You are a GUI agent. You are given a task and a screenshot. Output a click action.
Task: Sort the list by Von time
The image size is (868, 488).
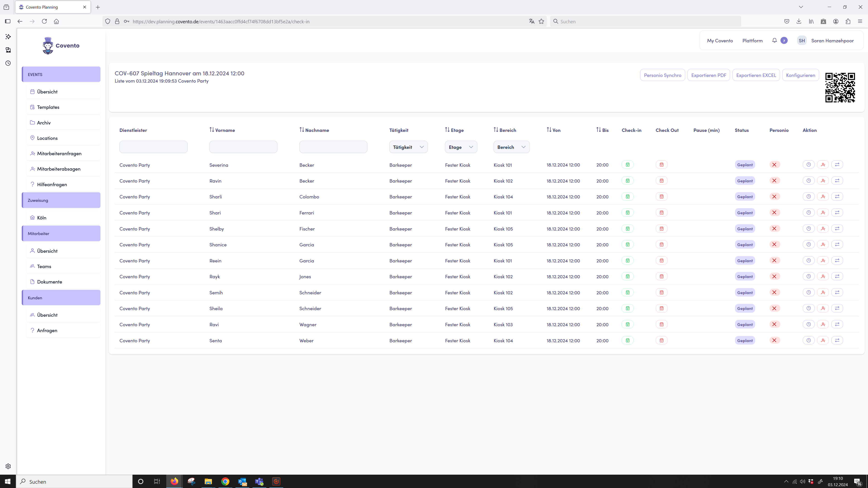(x=553, y=130)
